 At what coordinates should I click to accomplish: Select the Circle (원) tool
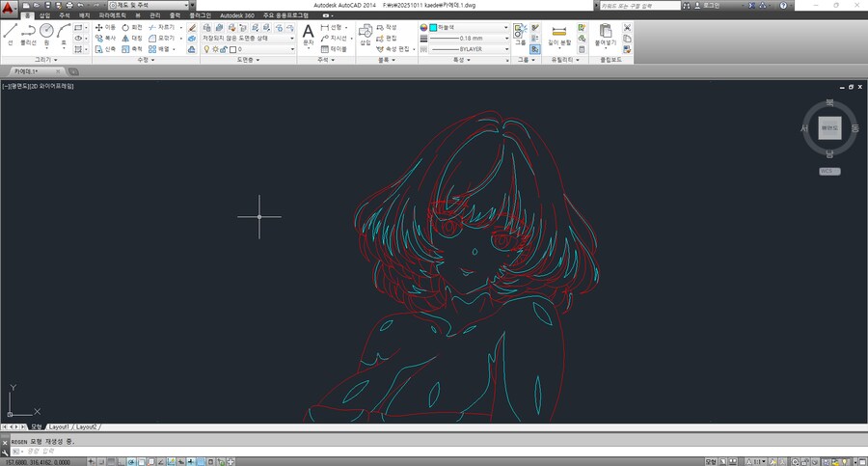[46, 35]
